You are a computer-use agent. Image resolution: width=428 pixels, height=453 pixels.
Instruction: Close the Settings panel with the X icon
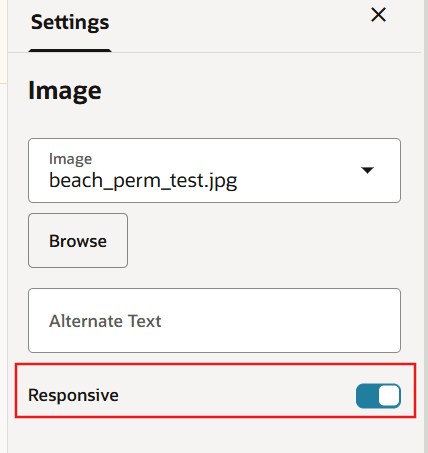[378, 15]
